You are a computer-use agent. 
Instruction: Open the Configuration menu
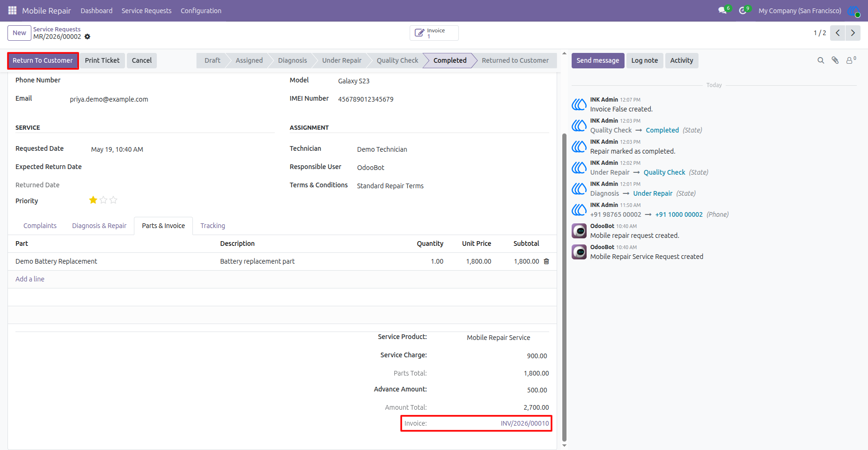(201, 10)
